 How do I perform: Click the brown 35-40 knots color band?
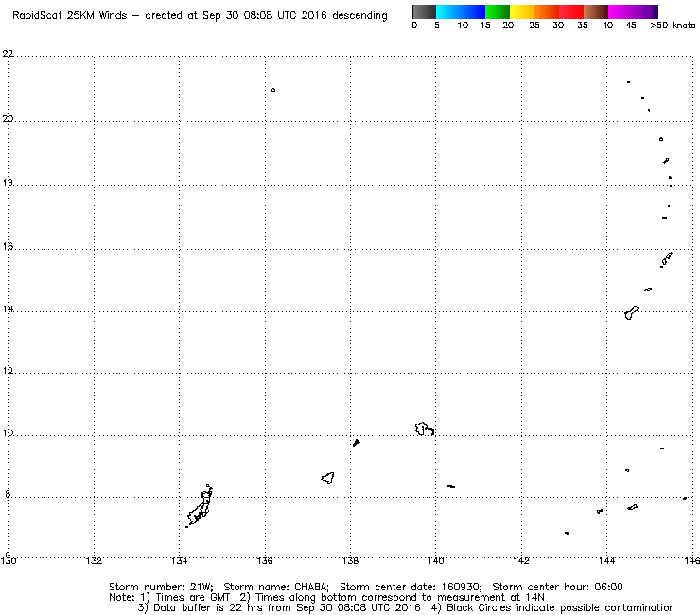[596, 11]
